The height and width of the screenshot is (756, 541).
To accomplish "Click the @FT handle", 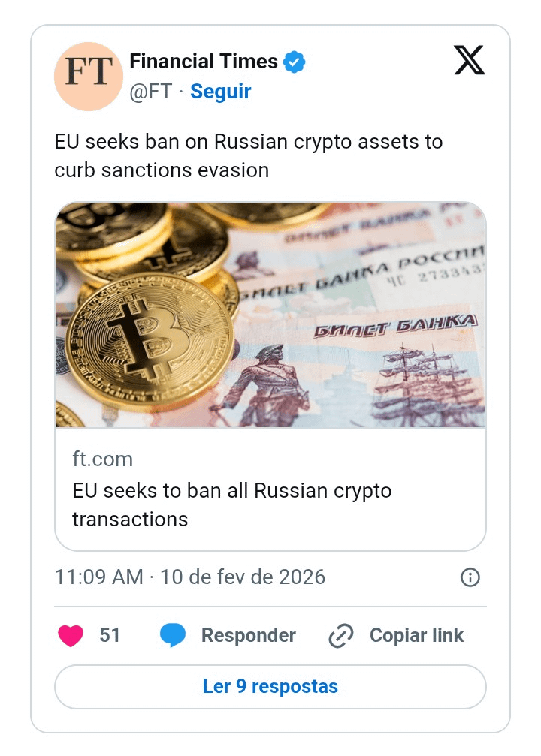I will 150,92.
